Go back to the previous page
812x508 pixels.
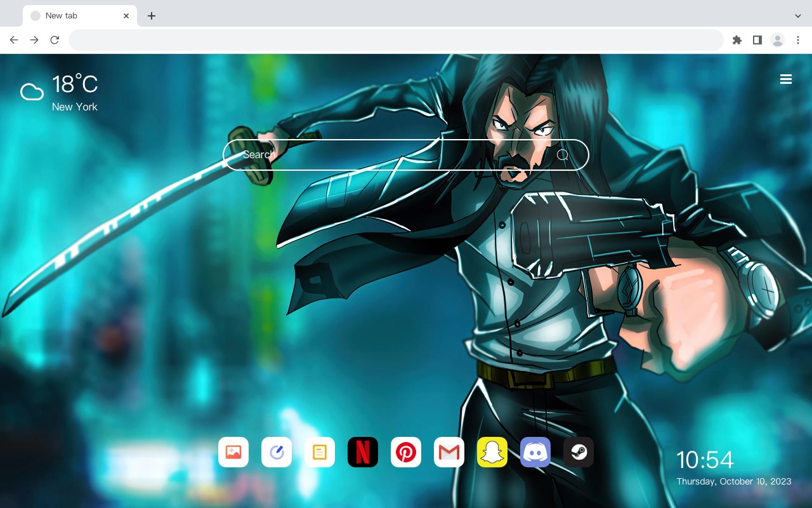[x=14, y=40]
